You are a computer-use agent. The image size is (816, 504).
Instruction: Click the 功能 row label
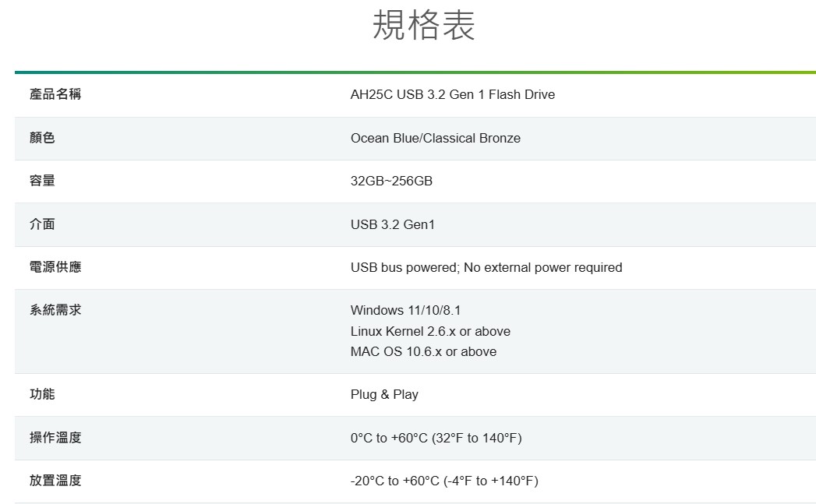(x=42, y=394)
